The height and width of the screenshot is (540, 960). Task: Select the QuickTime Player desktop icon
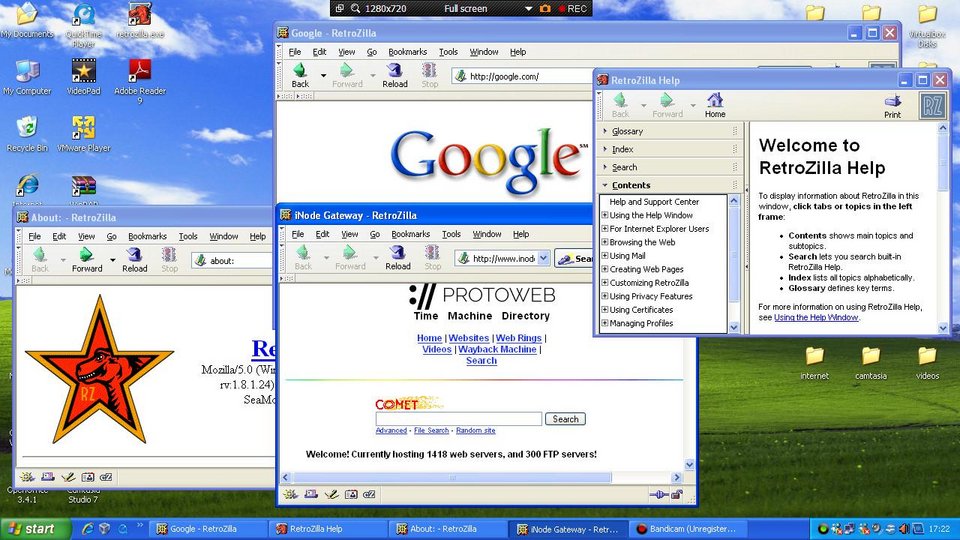[83, 25]
